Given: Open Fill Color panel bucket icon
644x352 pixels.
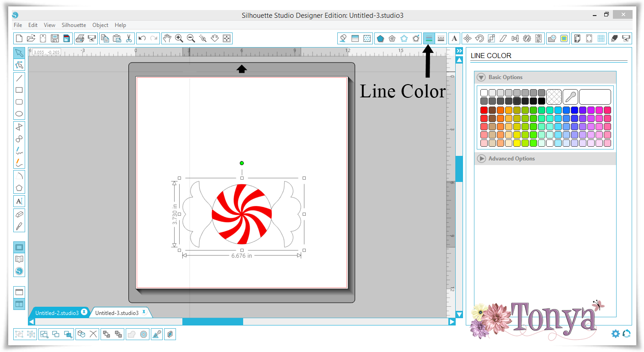Looking at the screenshot, I should pyautogui.click(x=343, y=38).
